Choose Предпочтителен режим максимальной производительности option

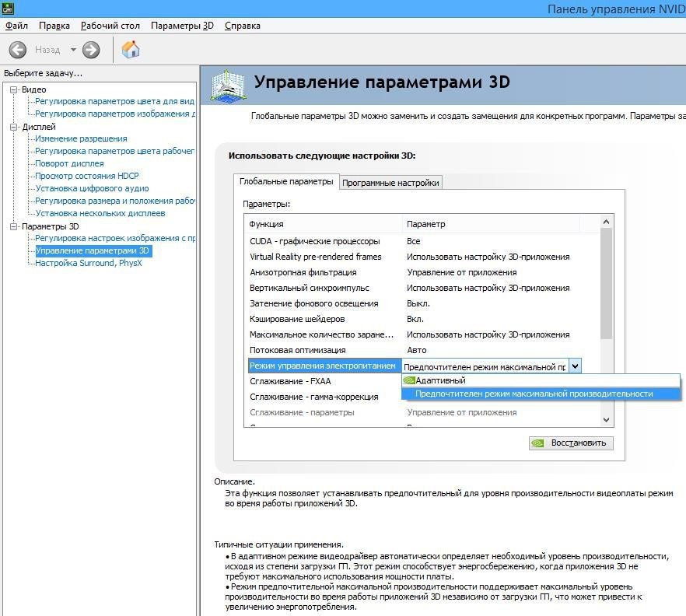[x=541, y=394]
